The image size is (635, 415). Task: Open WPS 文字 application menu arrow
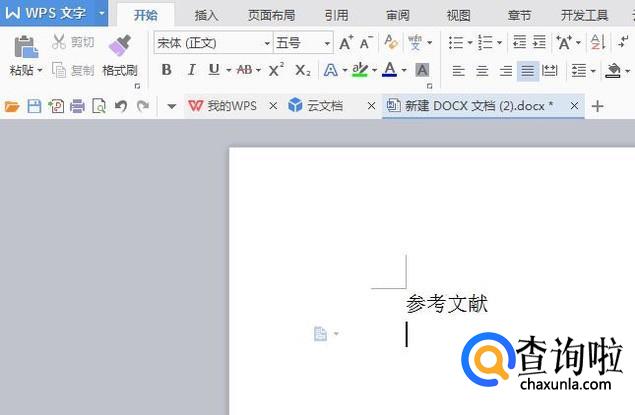pos(102,13)
